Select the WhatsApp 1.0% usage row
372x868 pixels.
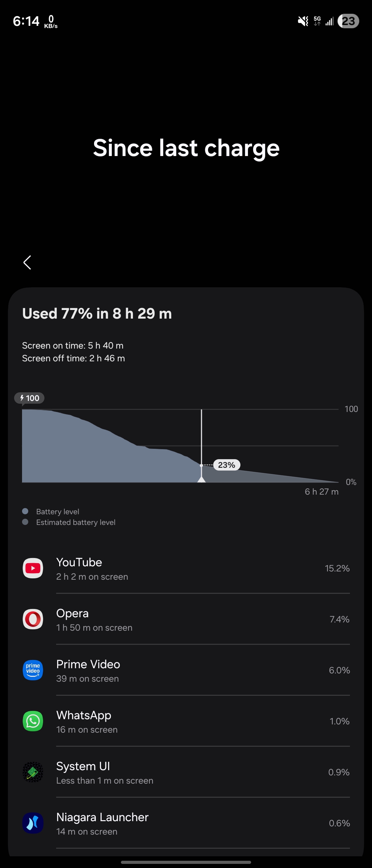tap(186, 721)
